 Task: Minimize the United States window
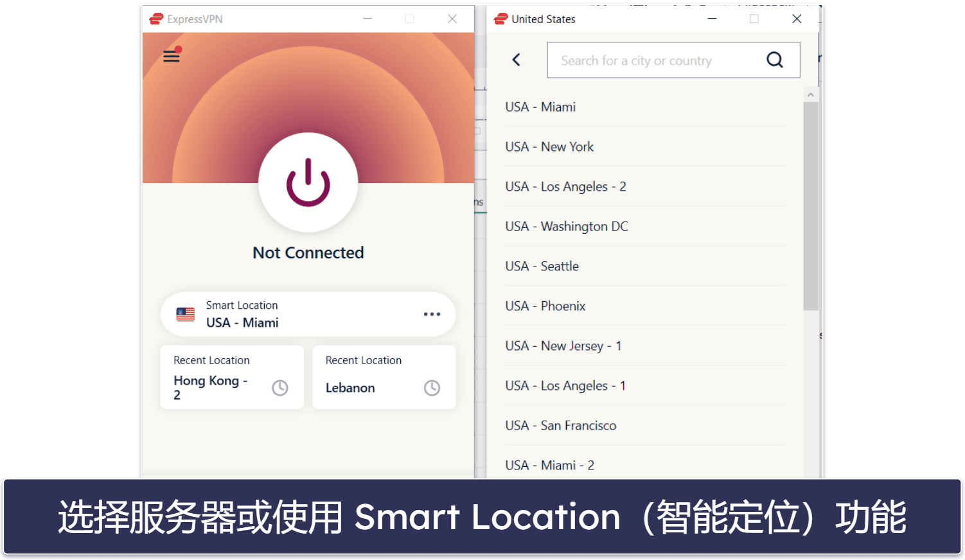[712, 19]
